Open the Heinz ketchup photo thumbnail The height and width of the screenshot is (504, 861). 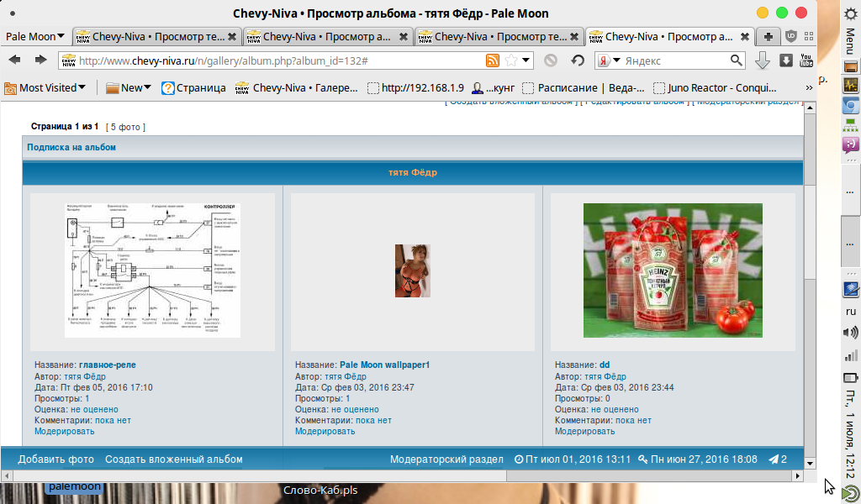[673, 270]
